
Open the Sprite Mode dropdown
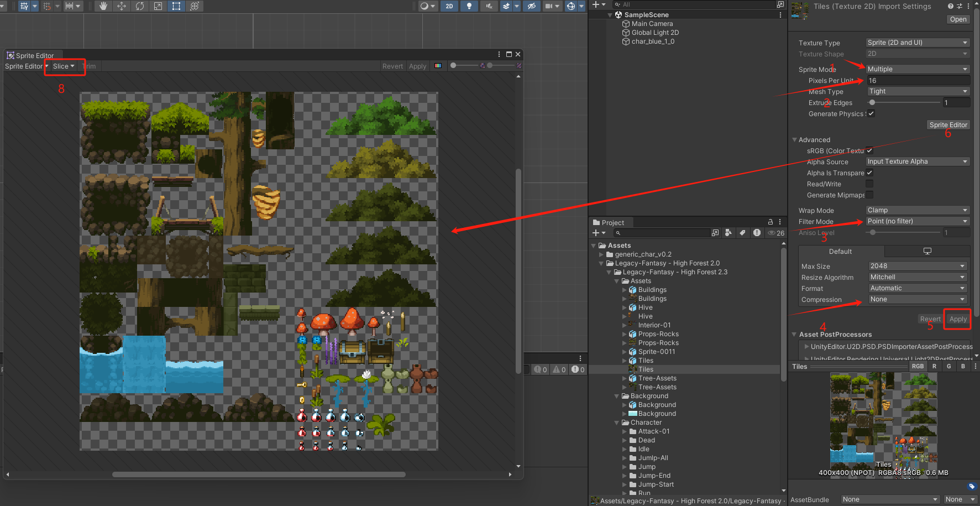point(918,69)
